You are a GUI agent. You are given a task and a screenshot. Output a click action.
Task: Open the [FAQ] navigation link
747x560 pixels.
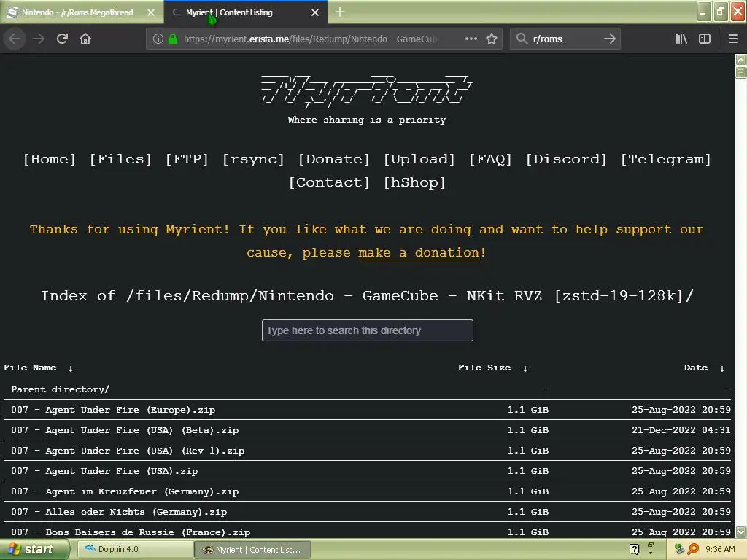(x=489, y=159)
